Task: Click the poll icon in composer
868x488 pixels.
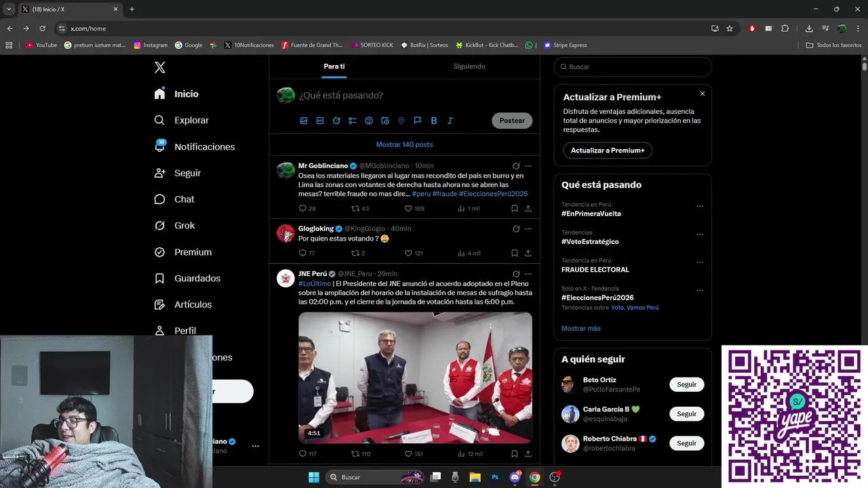Action: pos(353,121)
